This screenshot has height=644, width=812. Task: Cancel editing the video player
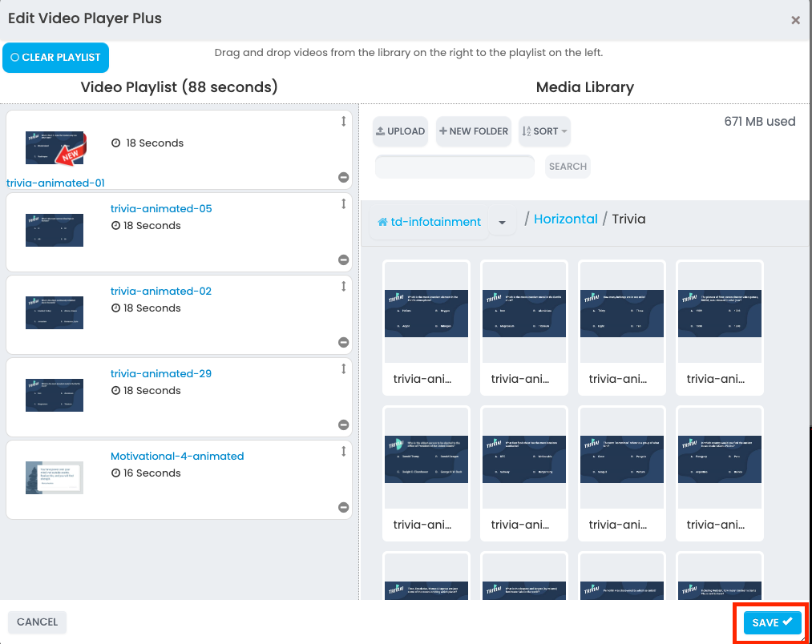[38, 622]
